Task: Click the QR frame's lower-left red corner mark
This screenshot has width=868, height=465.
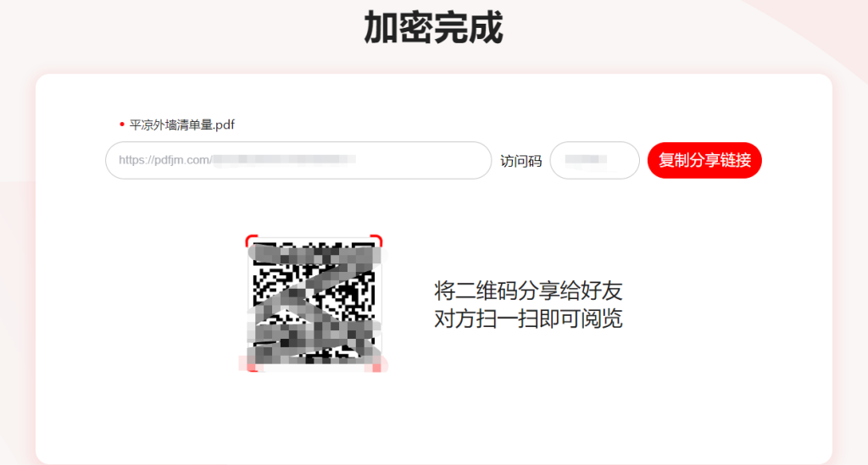Action: [x=251, y=367]
